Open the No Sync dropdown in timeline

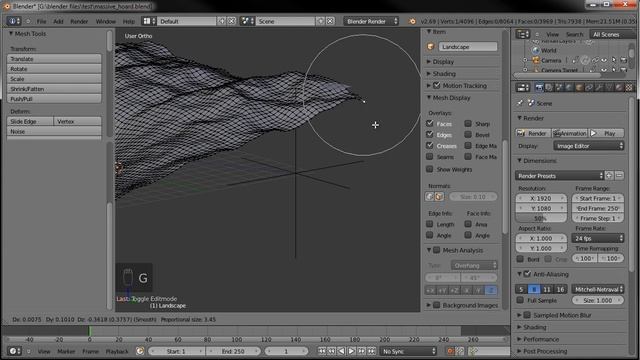[408, 351]
